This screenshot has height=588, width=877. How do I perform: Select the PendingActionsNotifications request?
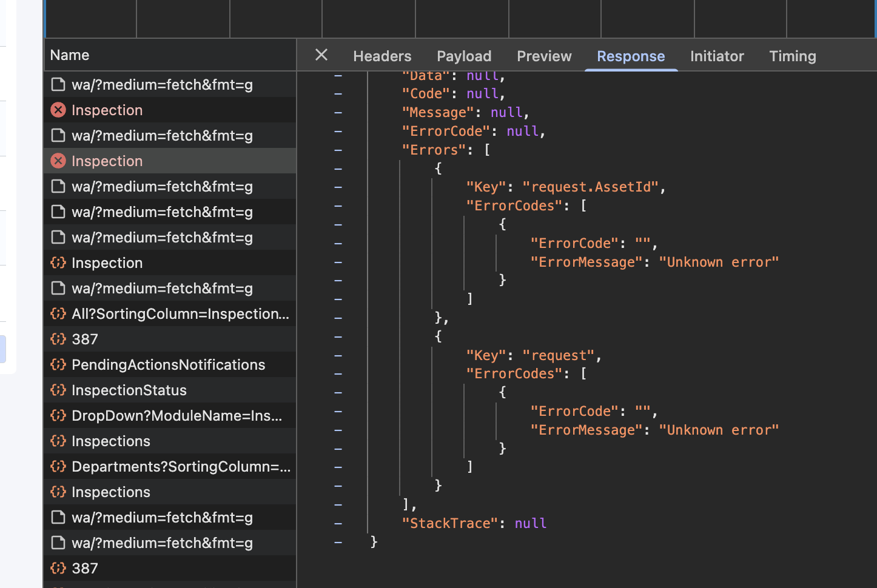168,364
